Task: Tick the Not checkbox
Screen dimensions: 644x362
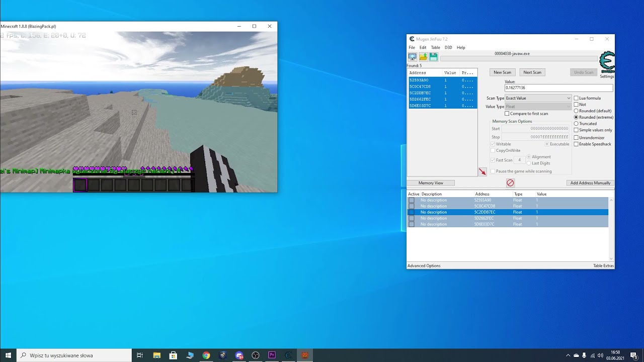Action: [x=576, y=105]
